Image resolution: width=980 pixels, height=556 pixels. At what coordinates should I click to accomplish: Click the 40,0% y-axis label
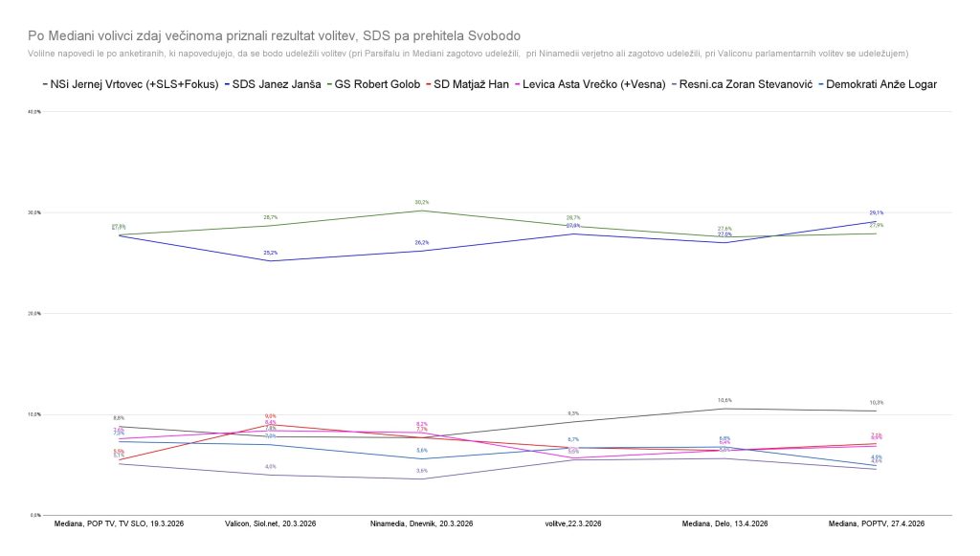[x=34, y=112]
